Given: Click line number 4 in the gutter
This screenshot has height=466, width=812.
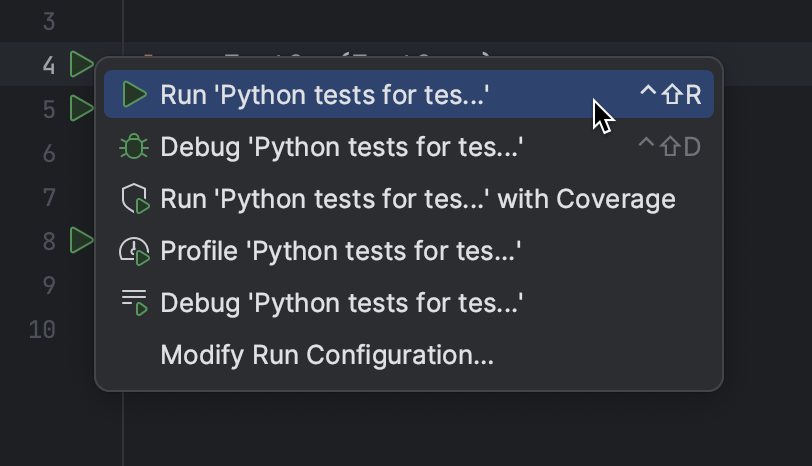Looking at the screenshot, I should point(49,65).
